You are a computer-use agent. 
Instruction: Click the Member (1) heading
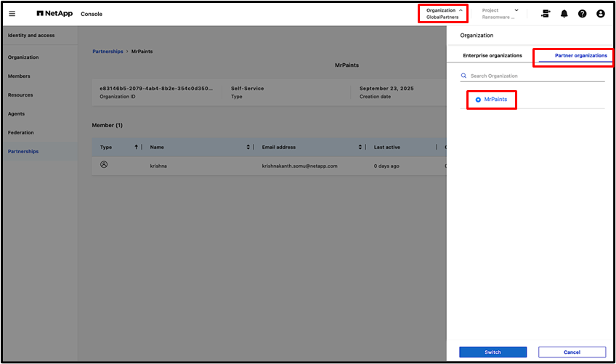pos(108,125)
